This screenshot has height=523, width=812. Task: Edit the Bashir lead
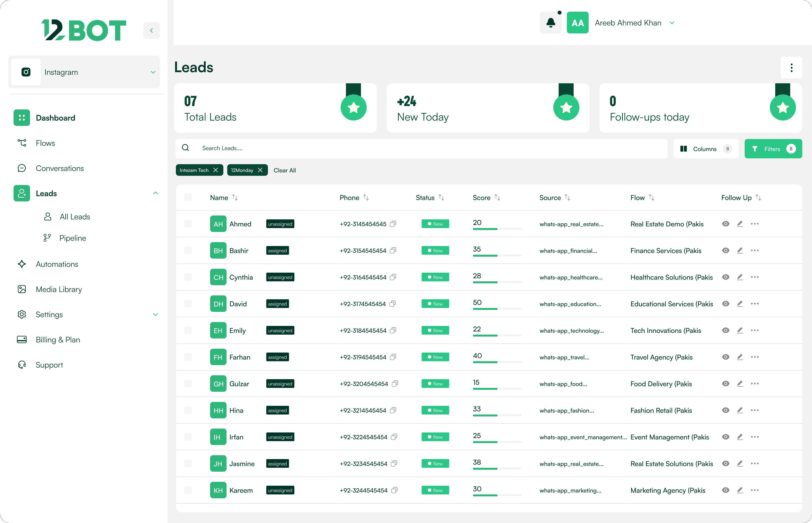[x=740, y=251]
